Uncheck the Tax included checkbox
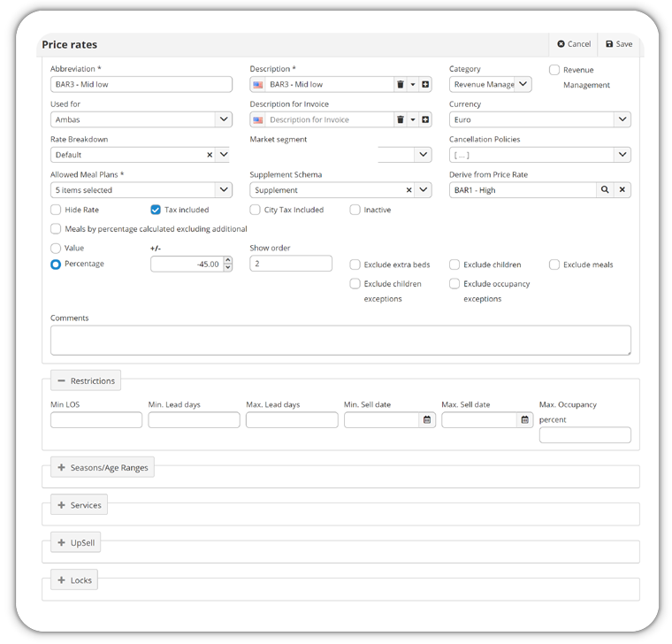Image resolution: width=672 pixels, height=644 pixels. (x=156, y=210)
